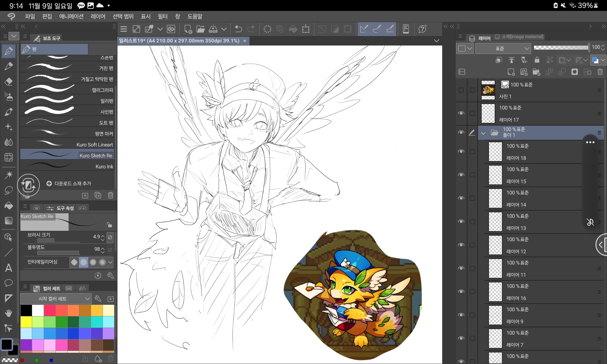Pick the red color swatch in palette
This screenshot has height=364, width=607.
(62, 310)
